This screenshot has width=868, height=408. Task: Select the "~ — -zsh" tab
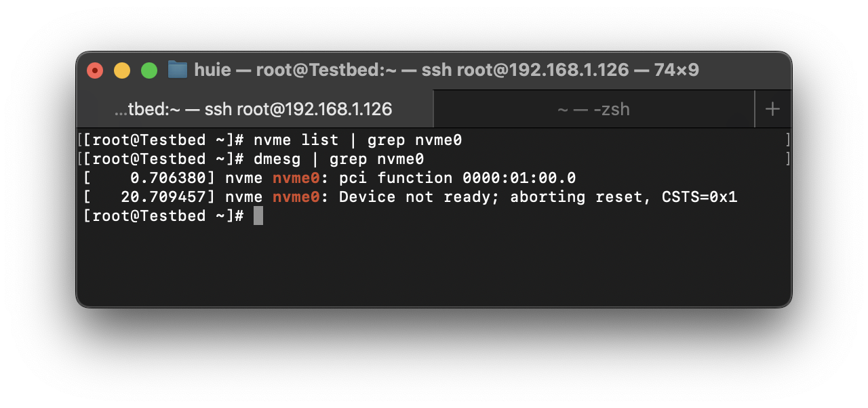click(593, 109)
